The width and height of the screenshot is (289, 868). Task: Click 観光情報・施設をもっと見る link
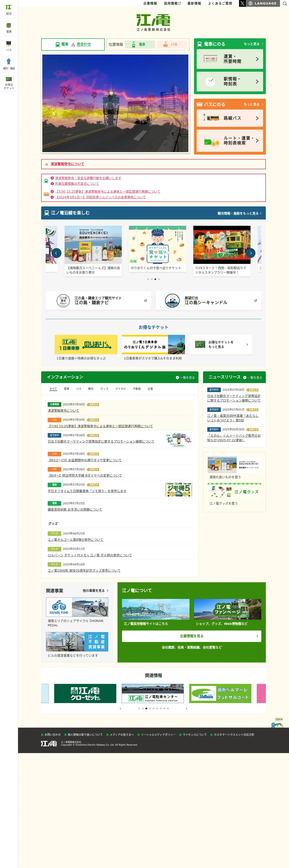[x=239, y=213]
